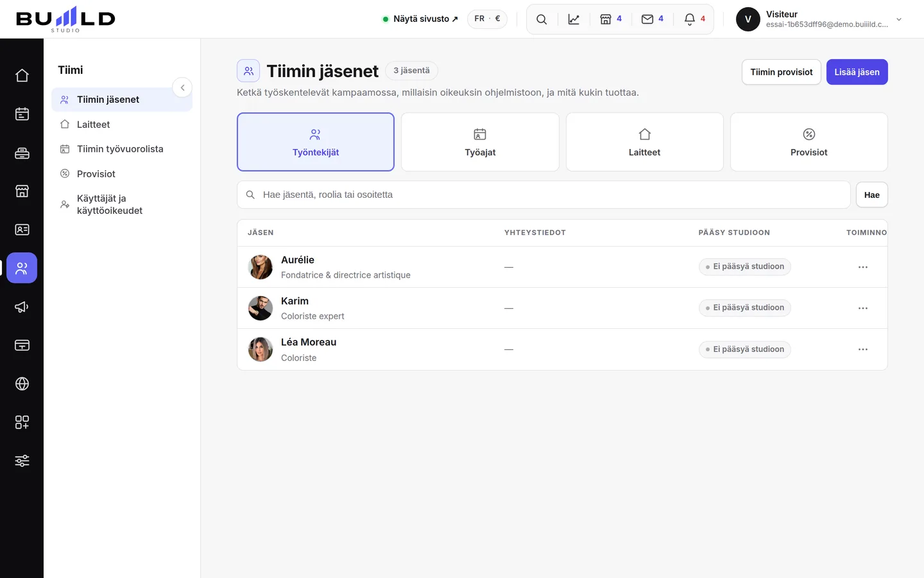Click the Tiimin provisiot button

click(x=782, y=72)
